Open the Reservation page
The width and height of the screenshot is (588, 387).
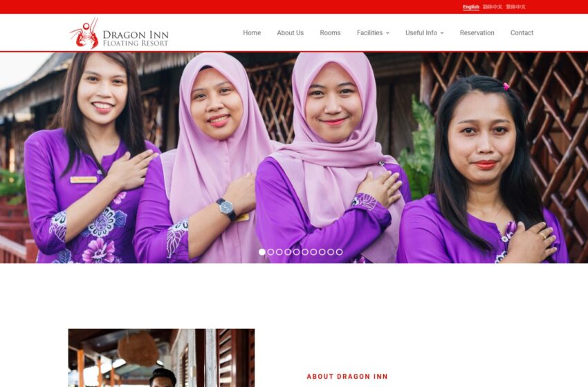pos(477,33)
